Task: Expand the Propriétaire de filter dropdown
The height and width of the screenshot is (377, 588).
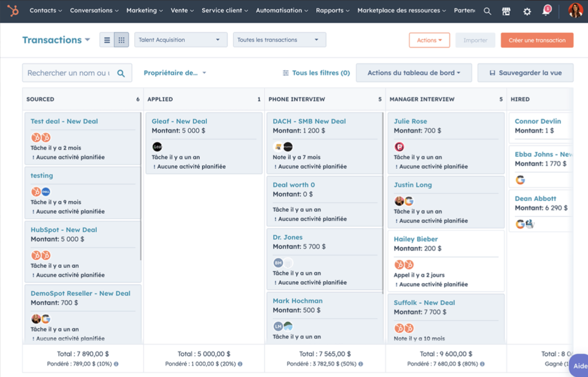Action: click(175, 73)
